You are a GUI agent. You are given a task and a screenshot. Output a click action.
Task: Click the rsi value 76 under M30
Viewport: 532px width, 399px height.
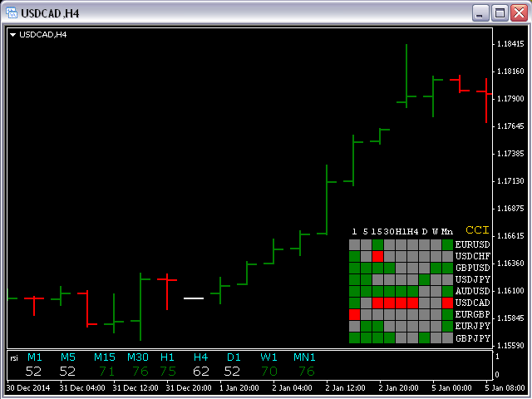[x=140, y=372]
